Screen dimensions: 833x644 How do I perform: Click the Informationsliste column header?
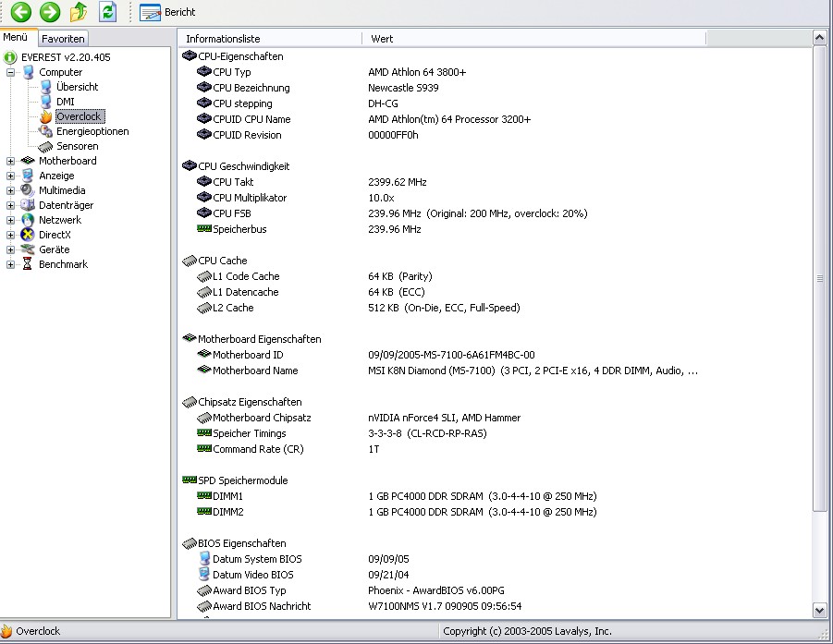[271, 39]
